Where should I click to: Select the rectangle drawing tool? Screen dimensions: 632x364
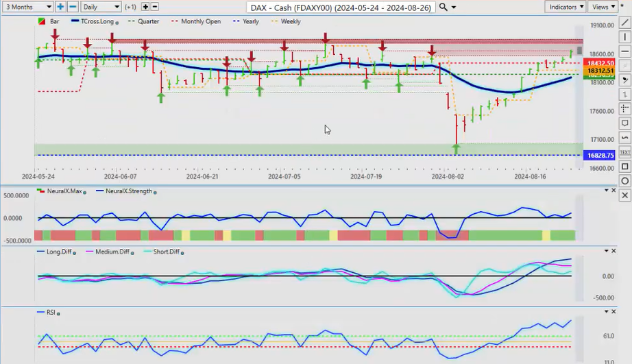click(x=624, y=166)
